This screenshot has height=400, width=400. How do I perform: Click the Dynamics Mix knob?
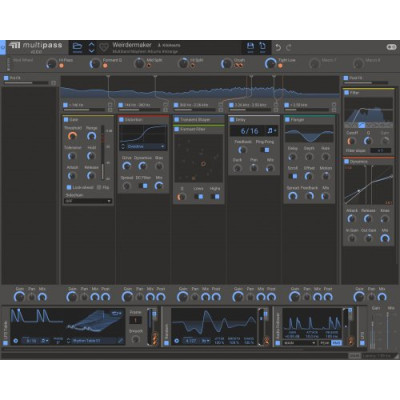coord(385,239)
